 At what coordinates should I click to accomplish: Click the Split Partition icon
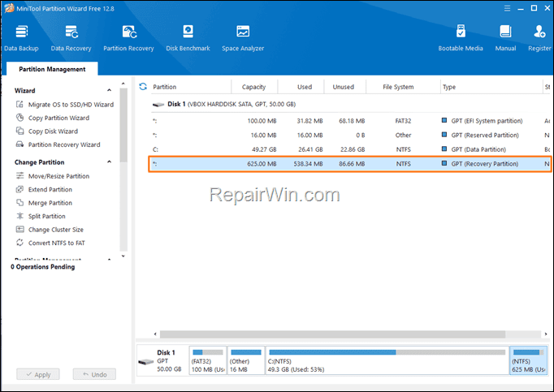click(x=19, y=216)
